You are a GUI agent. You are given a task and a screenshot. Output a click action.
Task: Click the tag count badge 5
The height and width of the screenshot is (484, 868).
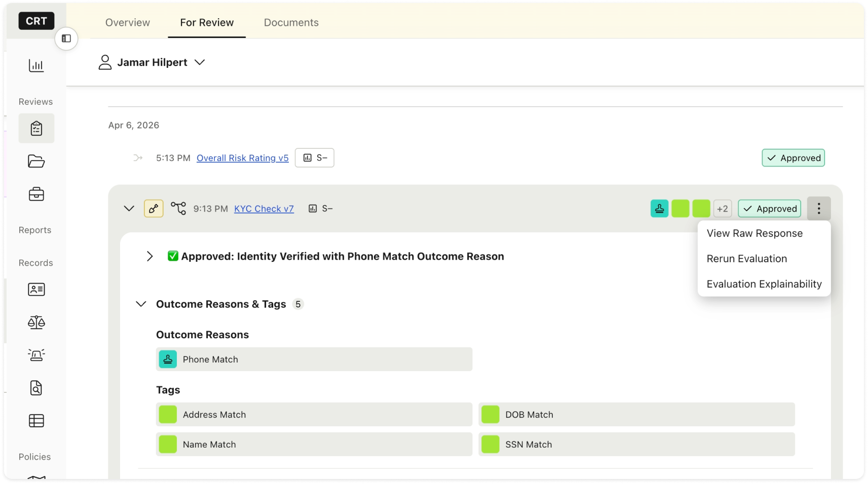pyautogui.click(x=298, y=304)
